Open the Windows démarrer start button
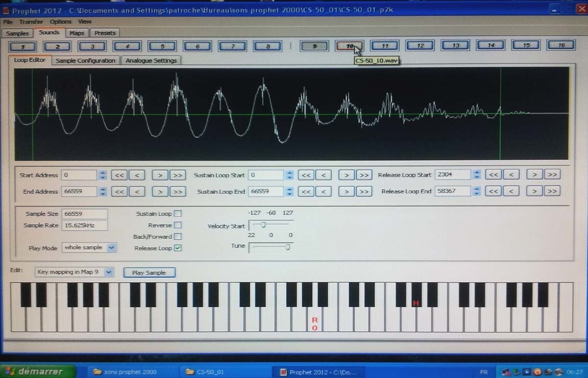Viewport: 588px width, 378px height. pyautogui.click(x=38, y=371)
